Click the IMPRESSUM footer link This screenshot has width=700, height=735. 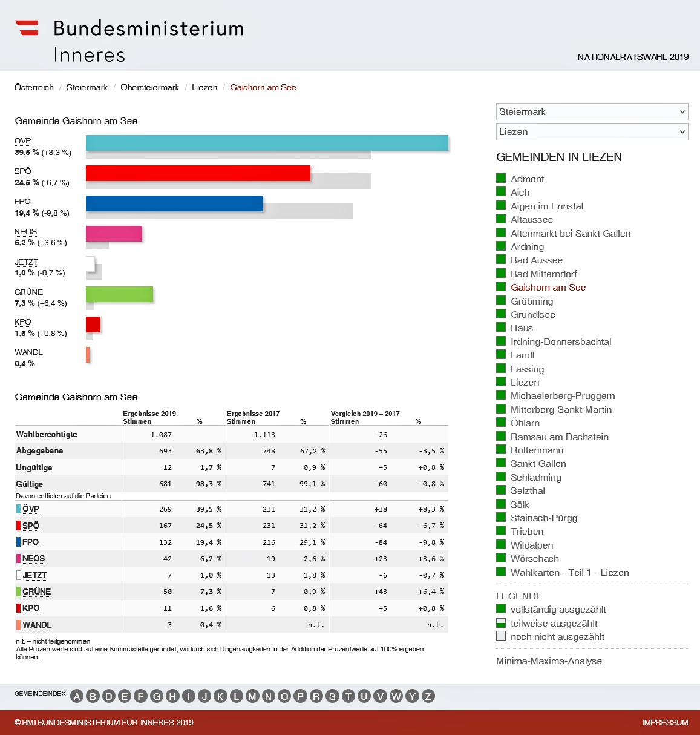665,723
